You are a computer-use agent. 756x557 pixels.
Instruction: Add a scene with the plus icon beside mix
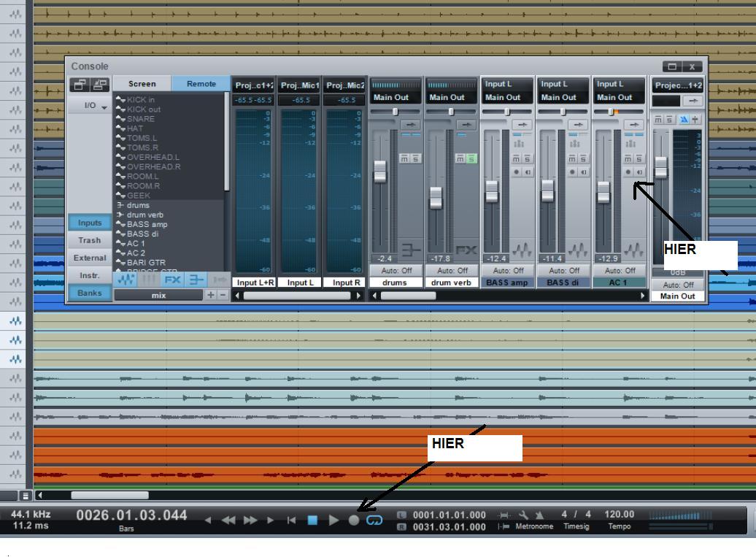tap(210, 295)
